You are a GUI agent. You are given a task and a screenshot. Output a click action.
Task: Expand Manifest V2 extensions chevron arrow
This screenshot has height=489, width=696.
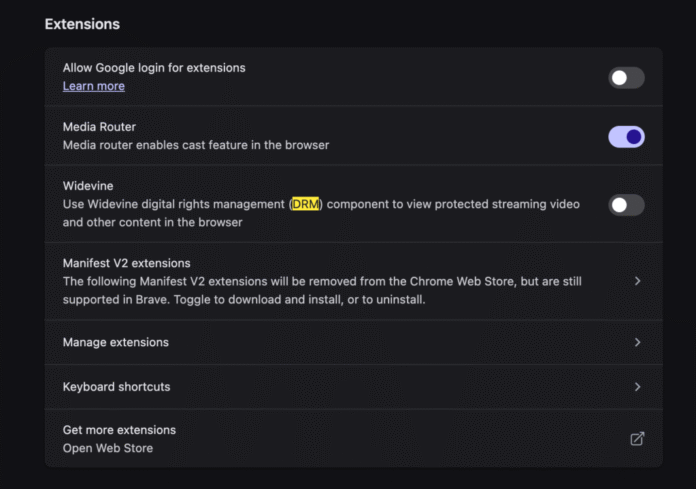[x=638, y=281]
